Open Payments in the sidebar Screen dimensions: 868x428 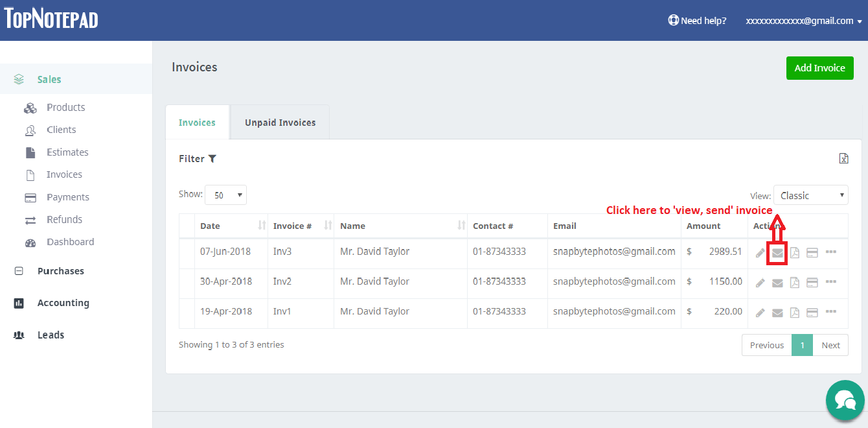(68, 197)
